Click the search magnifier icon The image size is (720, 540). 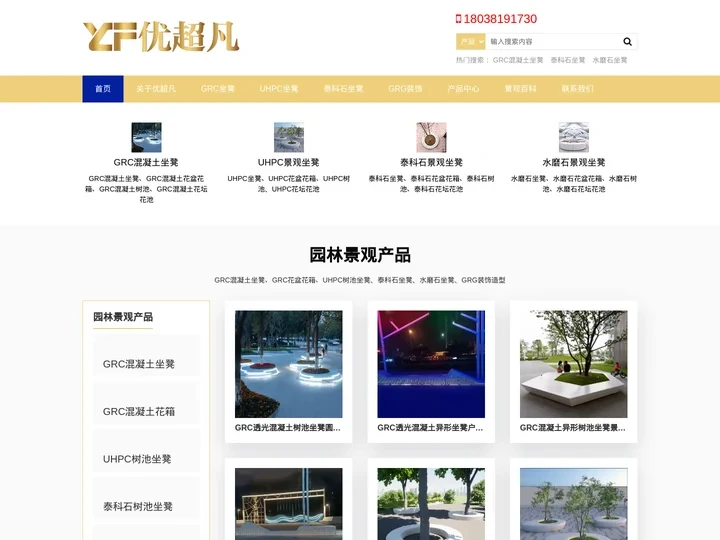[x=627, y=42]
